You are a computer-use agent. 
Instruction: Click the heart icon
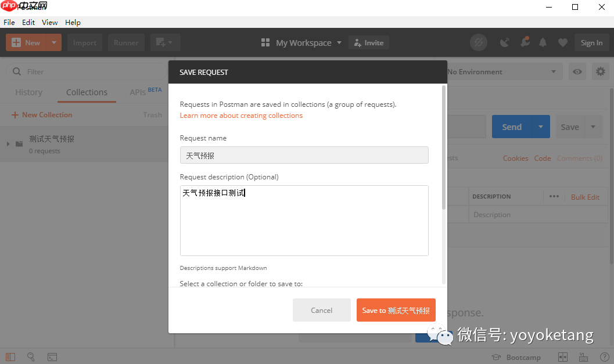[x=563, y=42]
